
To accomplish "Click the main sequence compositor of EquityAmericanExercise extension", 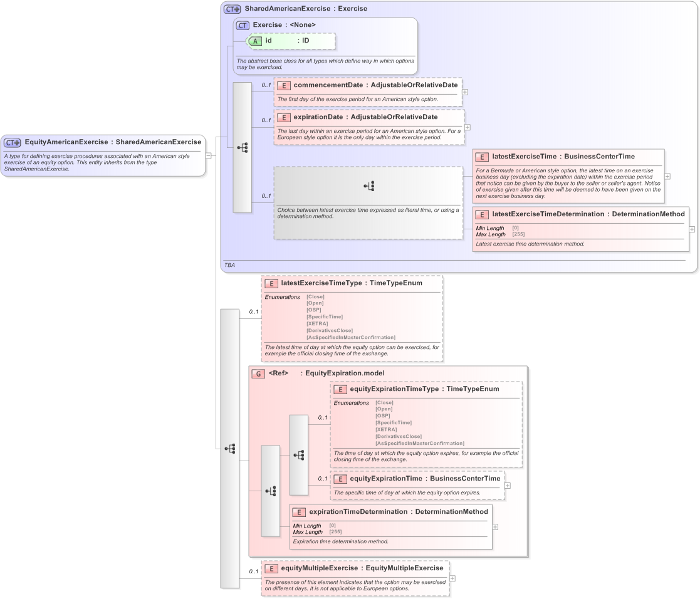I will click(230, 449).
